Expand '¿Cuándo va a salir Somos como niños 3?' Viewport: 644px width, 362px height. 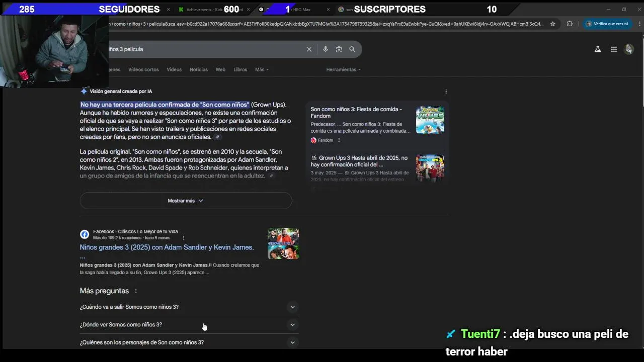click(189, 307)
